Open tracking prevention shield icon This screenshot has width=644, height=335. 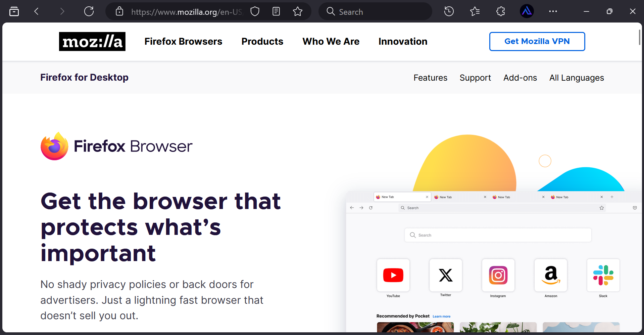click(x=255, y=12)
